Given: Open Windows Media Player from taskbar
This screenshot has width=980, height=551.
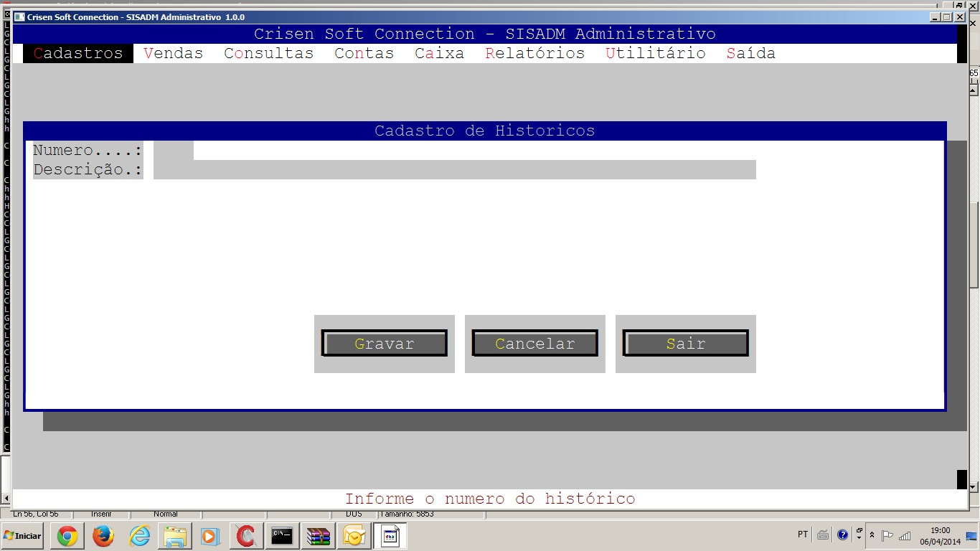Looking at the screenshot, I should click(210, 536).
